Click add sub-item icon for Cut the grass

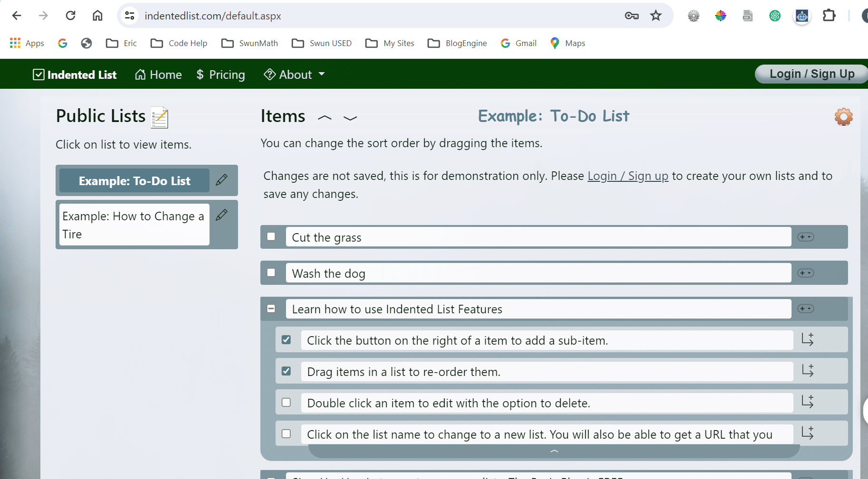805,237
